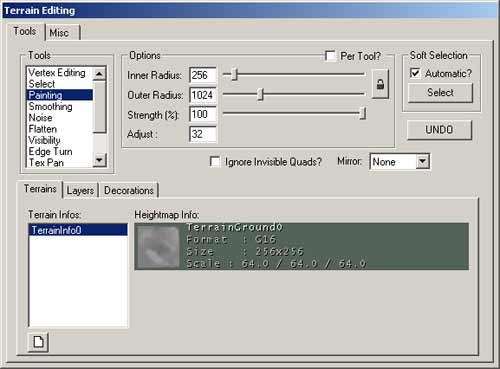Select the Smoothing tool entry
This screenshot has width=500, height=369.
(x=60, y=107)
